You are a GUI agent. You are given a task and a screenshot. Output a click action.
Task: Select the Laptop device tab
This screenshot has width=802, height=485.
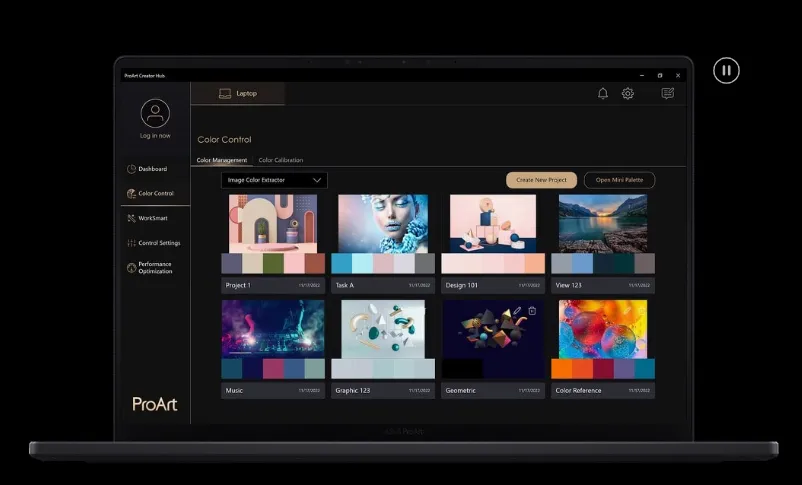pyautogui.click(x=238, y=94)
